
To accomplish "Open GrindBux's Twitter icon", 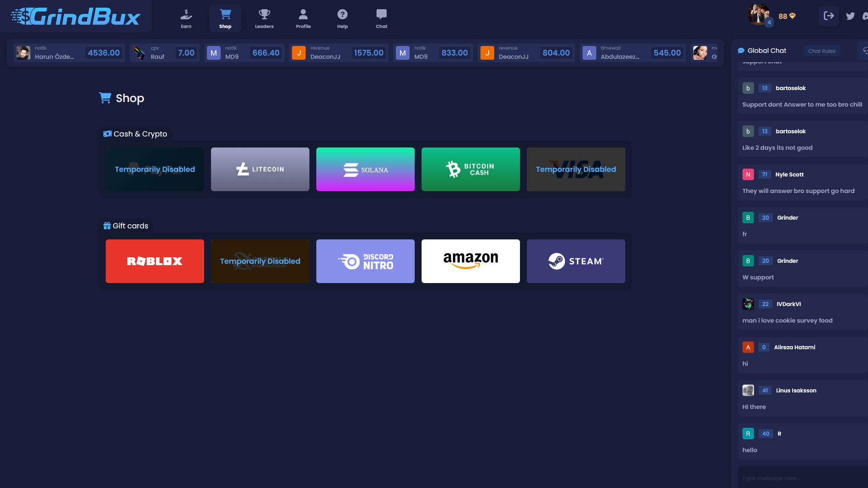I will pyautogui.click(x=851, y=16).
